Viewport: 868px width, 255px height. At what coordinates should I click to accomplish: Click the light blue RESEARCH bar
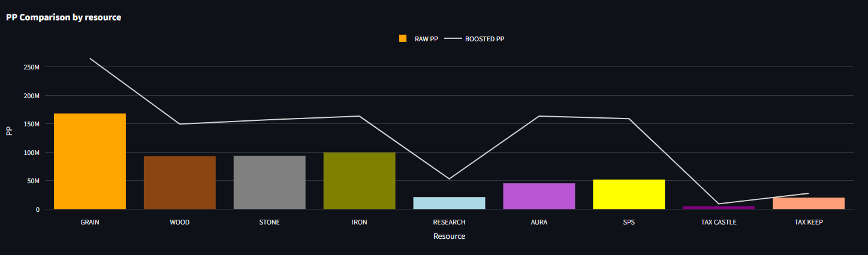tap(449, 203)
